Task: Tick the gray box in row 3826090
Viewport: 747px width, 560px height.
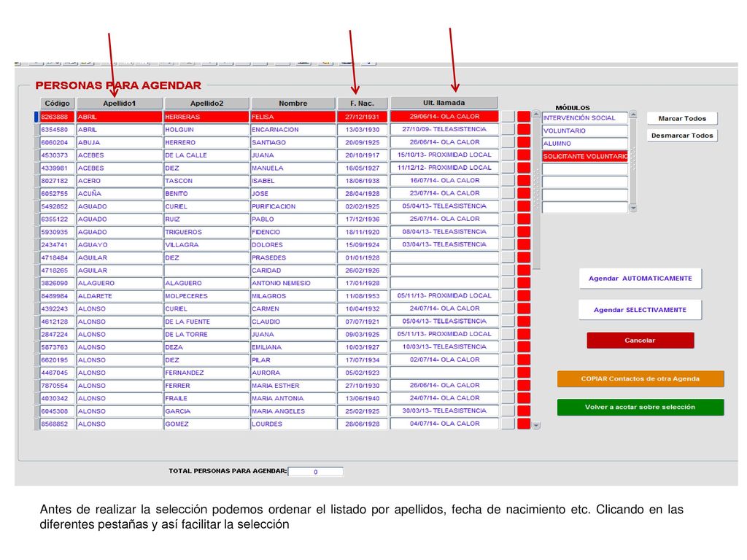Action: [508, 284]
